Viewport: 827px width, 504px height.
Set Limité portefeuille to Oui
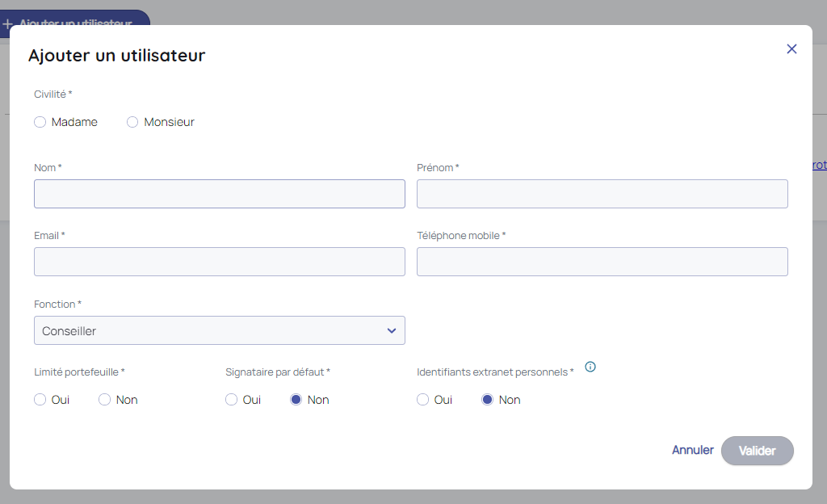pyautogui.click(x=40, y=400)
